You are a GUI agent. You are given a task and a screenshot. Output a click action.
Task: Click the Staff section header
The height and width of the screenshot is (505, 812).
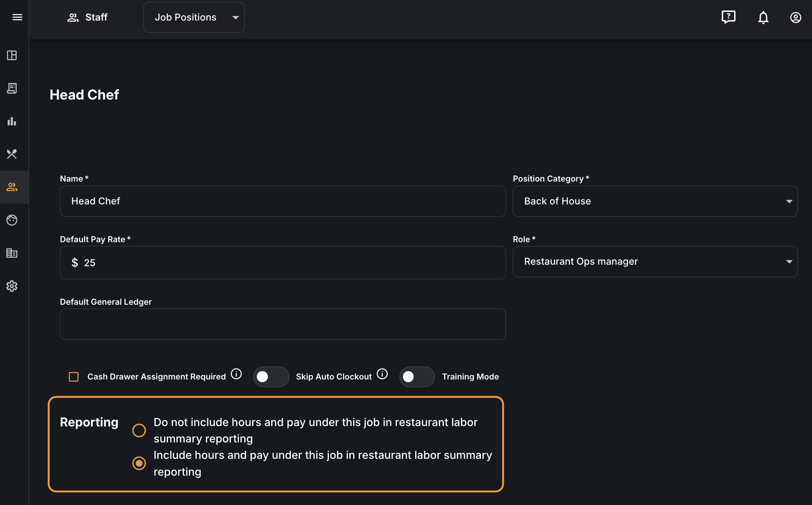point(87,17)
